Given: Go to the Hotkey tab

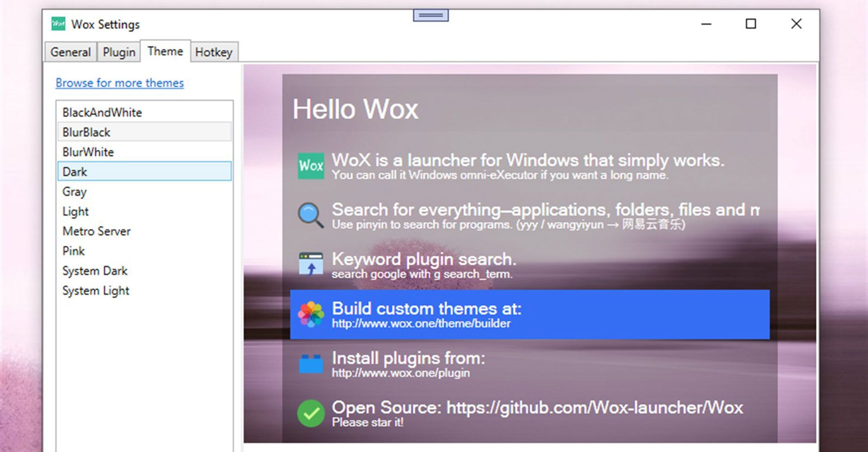Looking at the screenshot, I should click(x=214, y=52).
